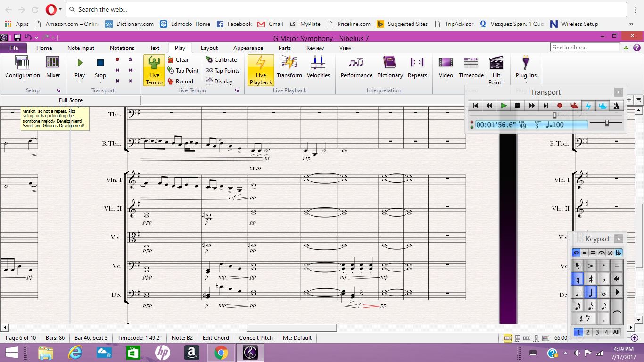Choose the eighth note on Keypad
The height and width of the screenshot is (362, 644).
click(x=603, y=305)
